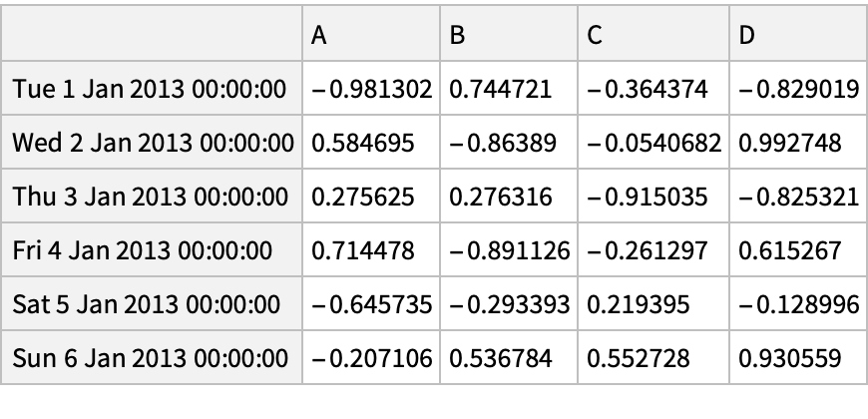Select the cell with −0.207106
Screen dimensions: 868x419
371,357
